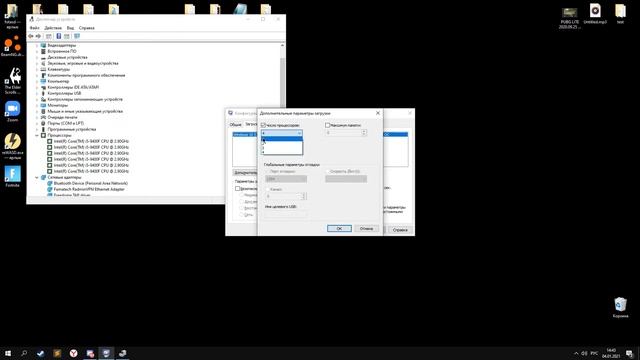Select the Контроллеры USB icon
640x360 pixels.
[x=43, y=93]
